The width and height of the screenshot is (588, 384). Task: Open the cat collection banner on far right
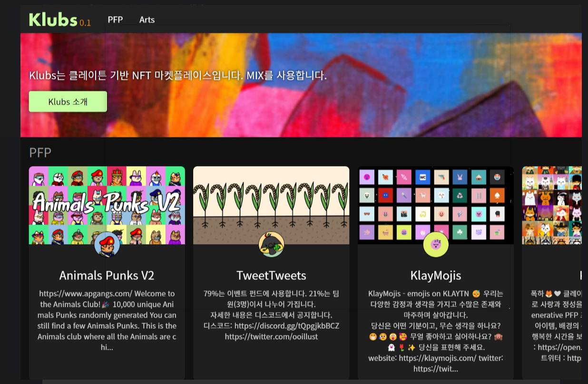(x=552, y=205)
